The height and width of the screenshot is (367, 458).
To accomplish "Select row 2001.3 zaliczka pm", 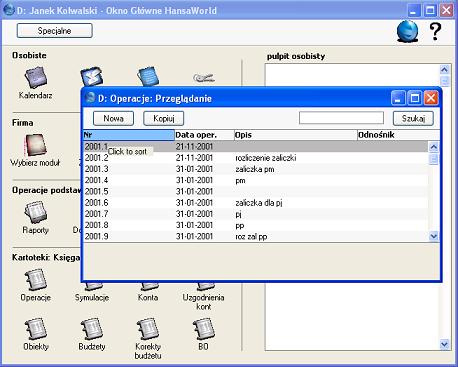I will click(256, 169).
